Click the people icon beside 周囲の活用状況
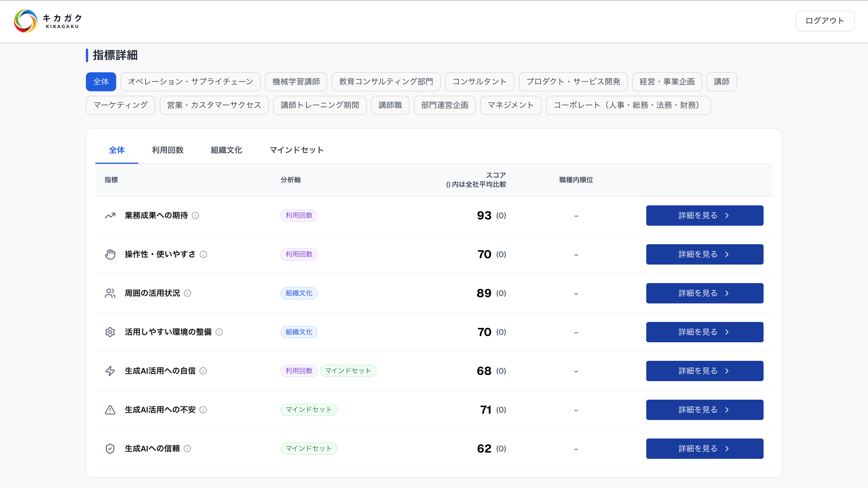Image resolution: width=868 pixels, height=488 pixels. (x=110, y=293)
